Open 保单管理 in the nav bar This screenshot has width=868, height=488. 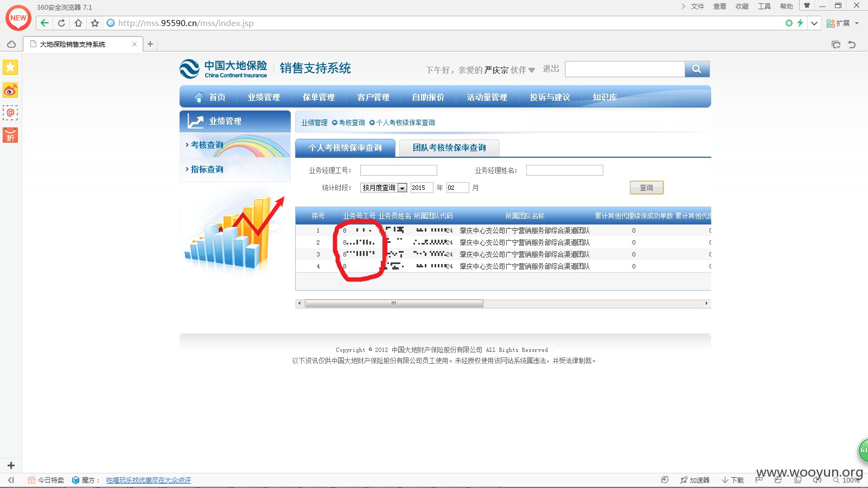[x=318, y=97]
